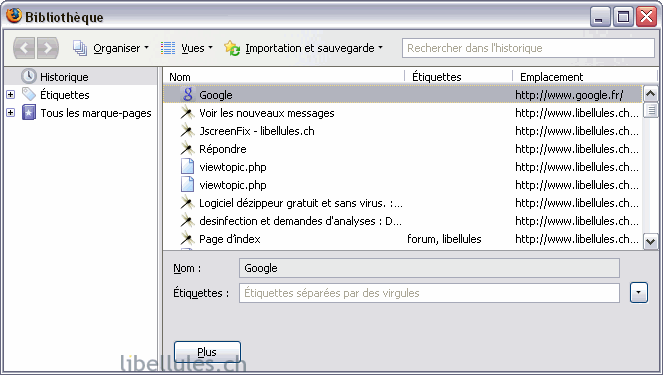Viewport: 663px width, 375px height.
Task: Click the Étiquettes séparées par des virgules field
Action: pyautogui.click(x=429, y=293)
